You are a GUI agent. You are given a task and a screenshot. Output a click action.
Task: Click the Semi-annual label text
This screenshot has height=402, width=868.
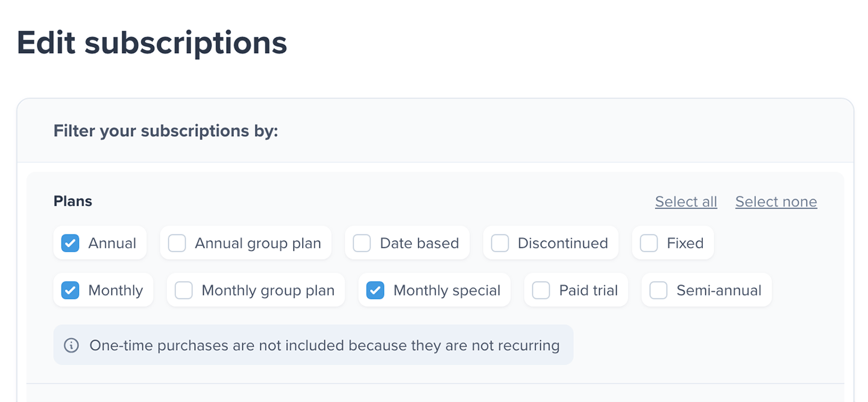[719, 291]
